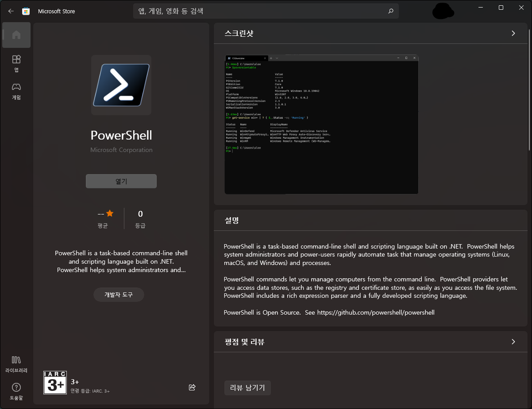
Task: Click the share icon beside the age rating
Action: 192,387
